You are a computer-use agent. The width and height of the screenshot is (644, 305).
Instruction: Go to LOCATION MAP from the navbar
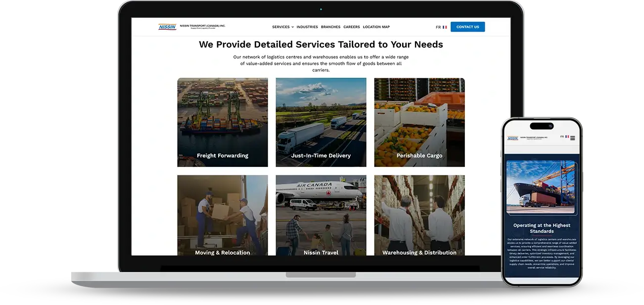point(376,27)
